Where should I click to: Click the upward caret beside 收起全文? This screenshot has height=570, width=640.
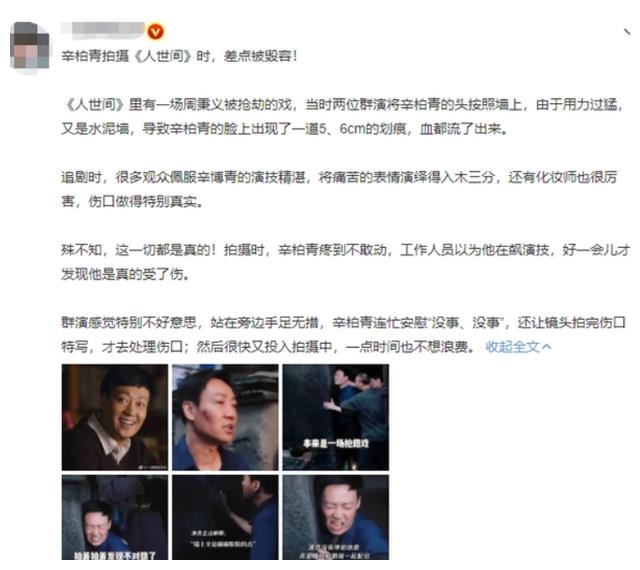coord(547,347)
